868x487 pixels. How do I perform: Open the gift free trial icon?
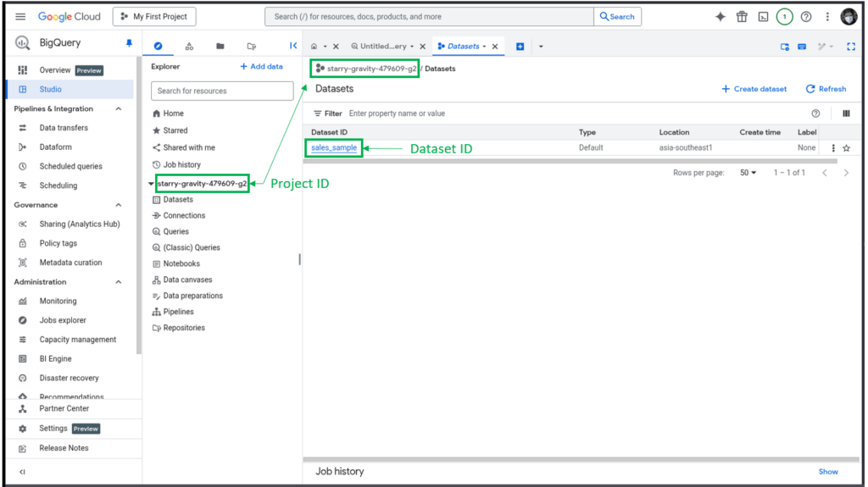(x=742, y=17)
